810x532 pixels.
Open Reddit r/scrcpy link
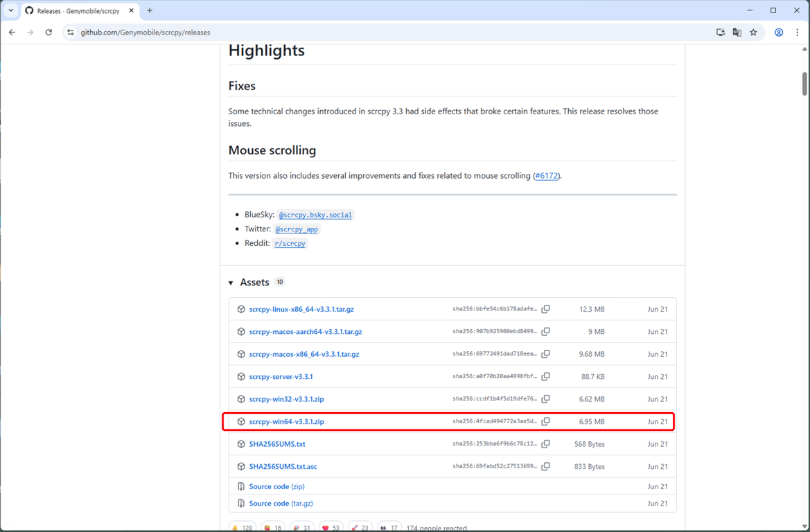[x=290, y=243]
